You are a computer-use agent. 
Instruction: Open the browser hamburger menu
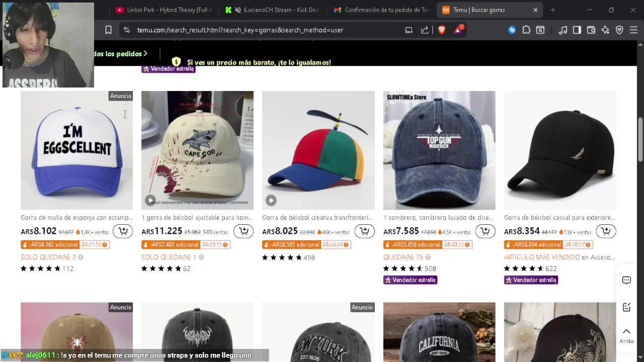click(x=633, y=30)
